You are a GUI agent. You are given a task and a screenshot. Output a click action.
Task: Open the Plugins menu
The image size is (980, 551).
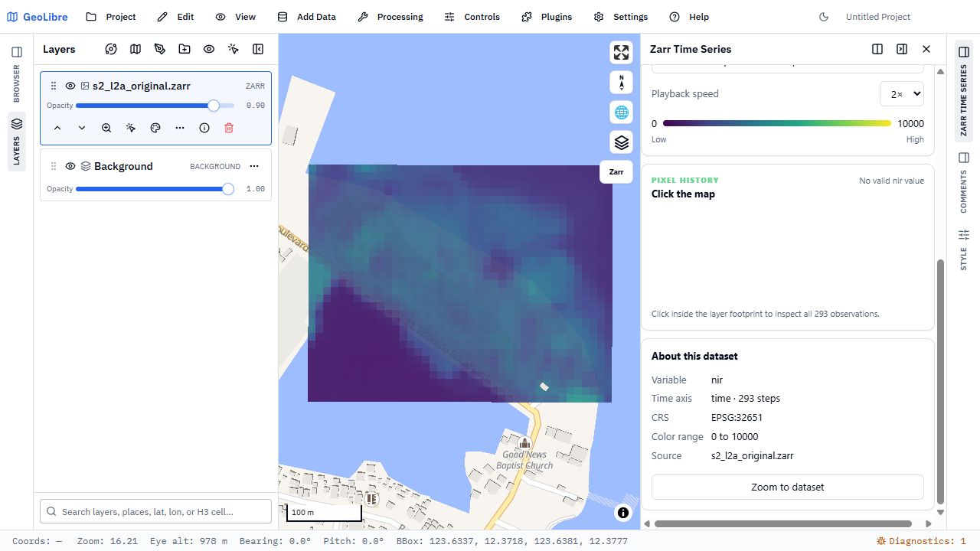[547, 17]
